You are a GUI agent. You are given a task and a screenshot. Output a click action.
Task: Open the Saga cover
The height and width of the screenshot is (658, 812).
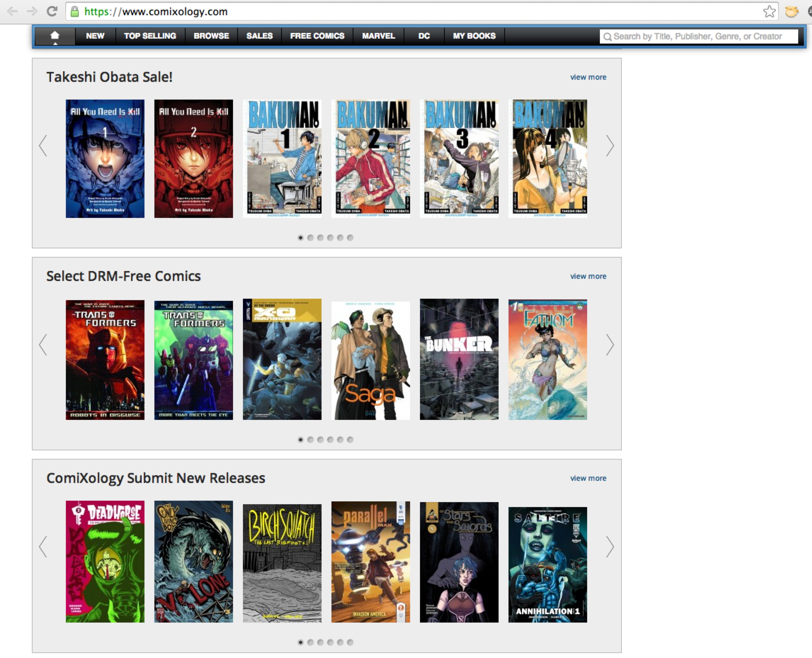tap(371, 360)
